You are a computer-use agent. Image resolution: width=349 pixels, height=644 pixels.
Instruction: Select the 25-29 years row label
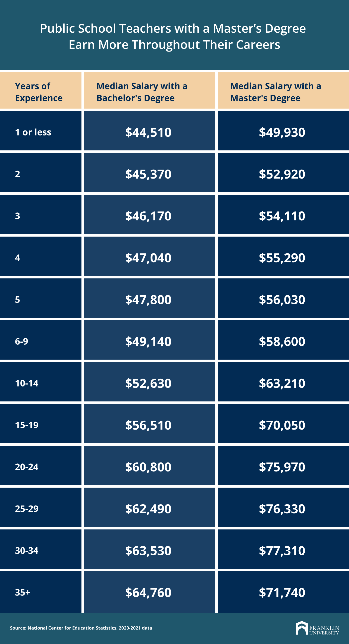click(27, 509)
